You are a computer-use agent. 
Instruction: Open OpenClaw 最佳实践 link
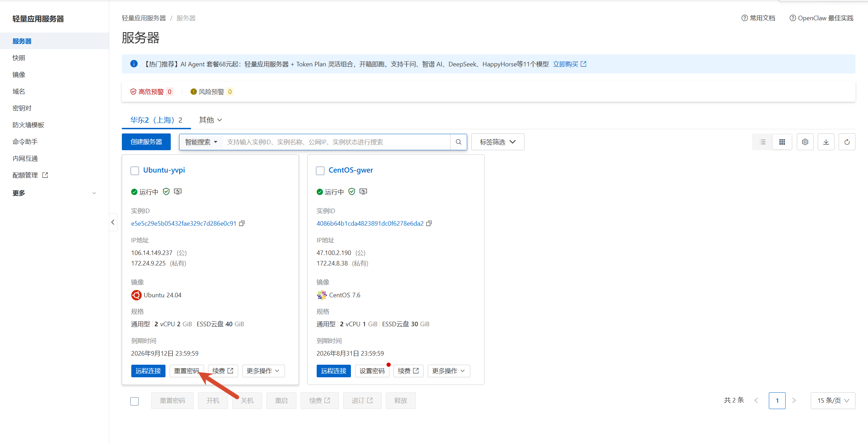pyautogui.click(x=822, y=18)
